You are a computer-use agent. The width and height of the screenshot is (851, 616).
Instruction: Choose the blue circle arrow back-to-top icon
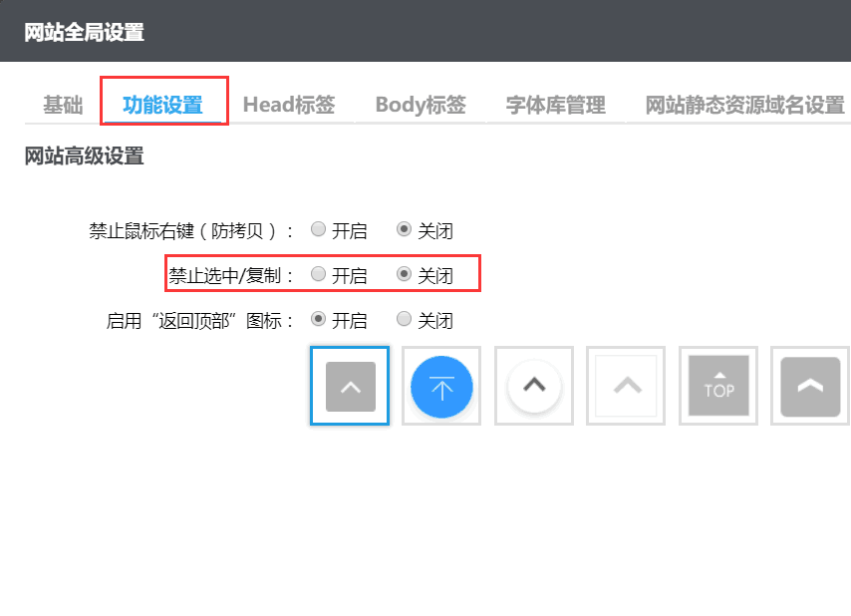(x=441, y=386)
